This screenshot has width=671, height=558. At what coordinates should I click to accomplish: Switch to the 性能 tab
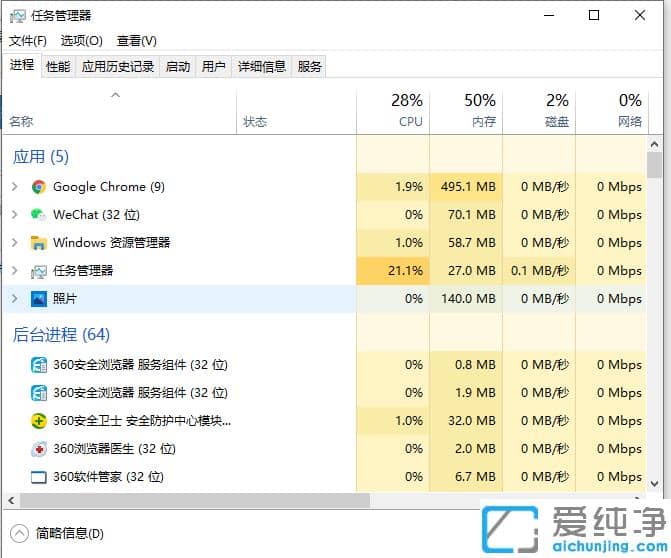point(58,67)
